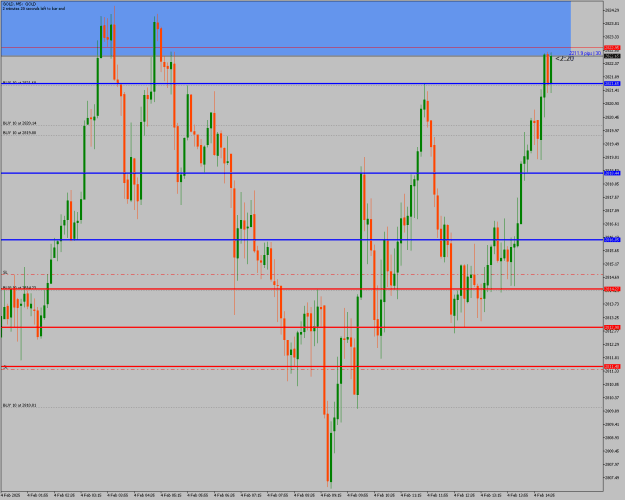The height and width of the screenshot is (500, 625).
Task: Click the "4 Feb 2025" date on time axis
Action: click(x=9, y=495)
